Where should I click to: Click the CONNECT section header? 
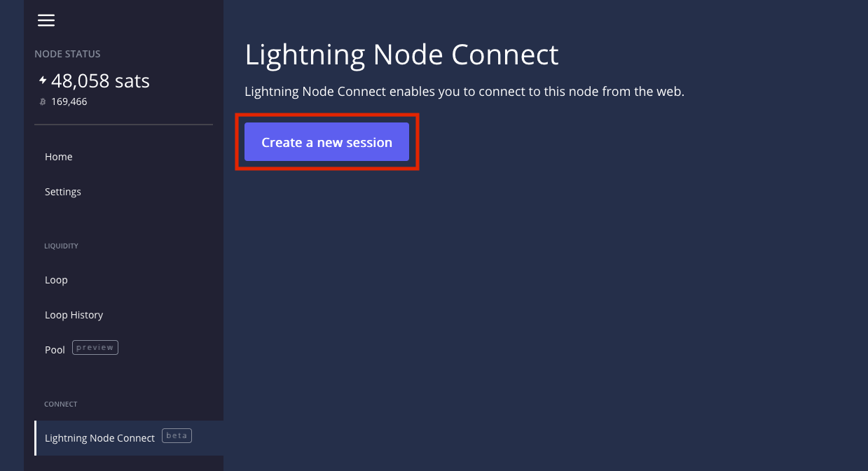click(61, 404)
